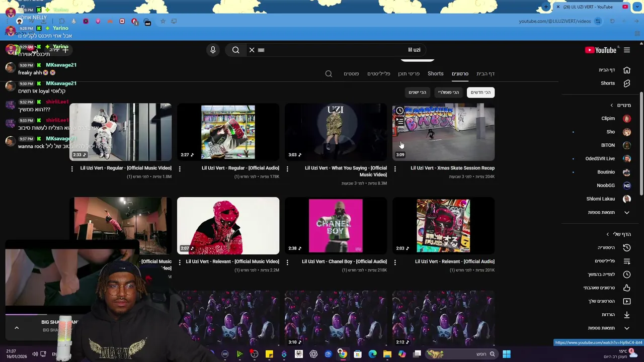Image resolution: width=644 pixels, height=362 pixels.
Task: Open the 'You' page section header arrow
Action: pos(607,234)
